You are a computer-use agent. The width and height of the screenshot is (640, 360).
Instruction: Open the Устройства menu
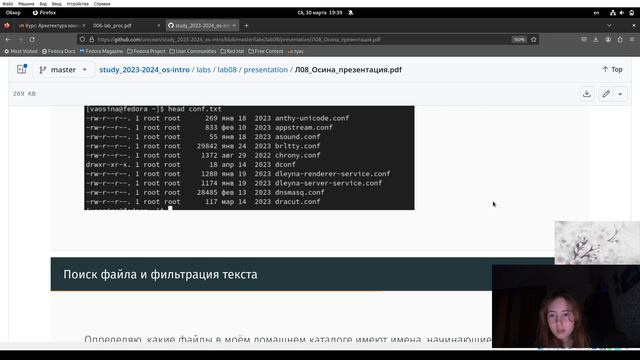pyautogui.click(x=78, y=4)
